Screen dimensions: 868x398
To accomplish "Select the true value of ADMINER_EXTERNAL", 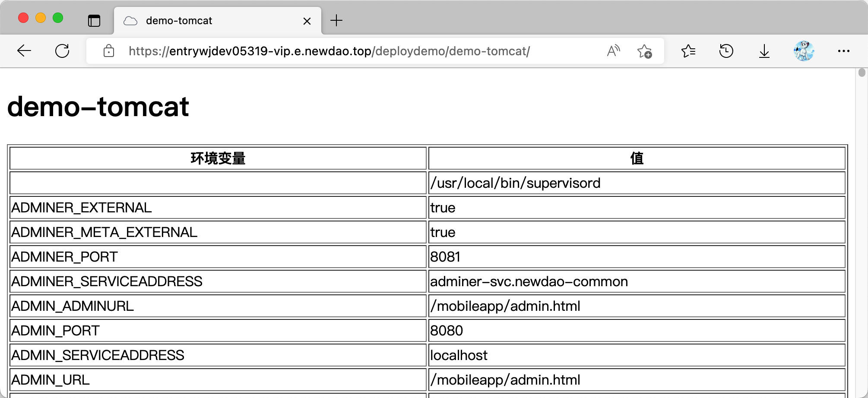I will (443, 208).
